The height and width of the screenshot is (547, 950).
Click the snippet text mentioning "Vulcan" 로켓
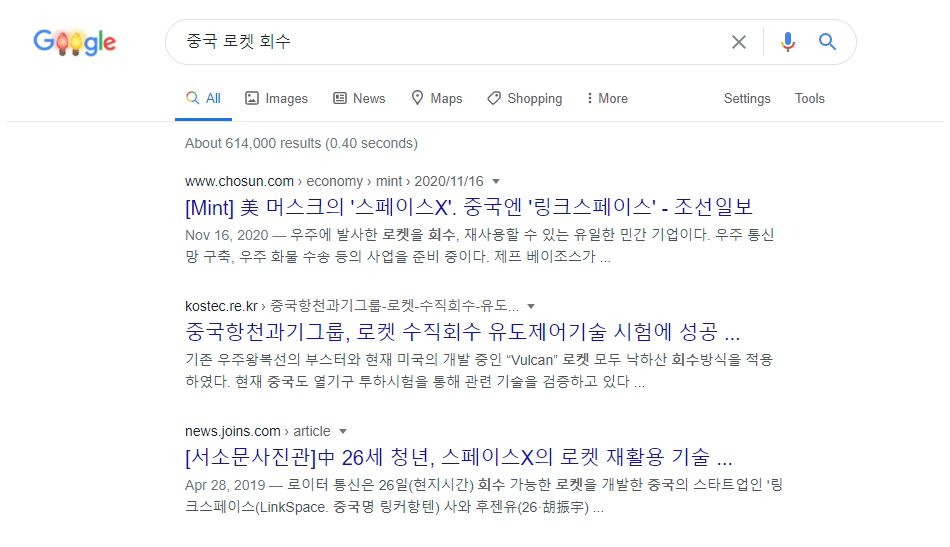479,371
